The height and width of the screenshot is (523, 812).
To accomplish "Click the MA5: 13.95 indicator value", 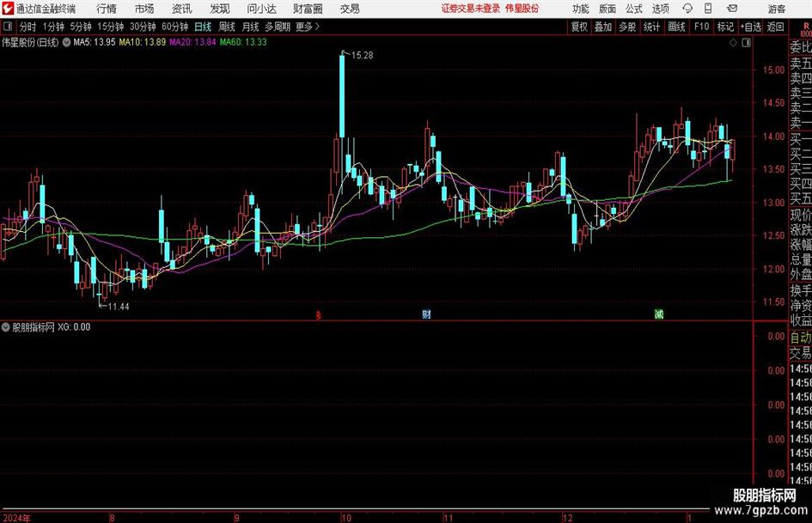I will pos(95,42).
